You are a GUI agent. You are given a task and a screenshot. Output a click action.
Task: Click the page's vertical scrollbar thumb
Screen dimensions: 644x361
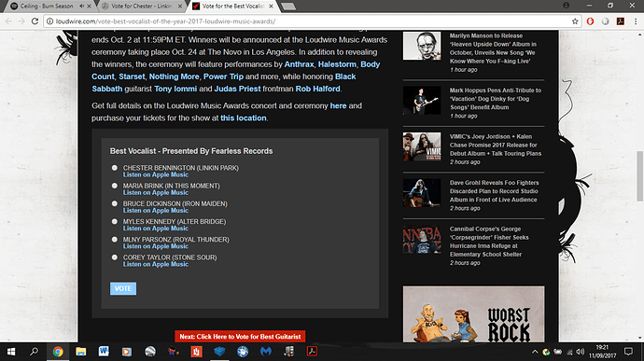pyautogui.click(x=639, y=176)
